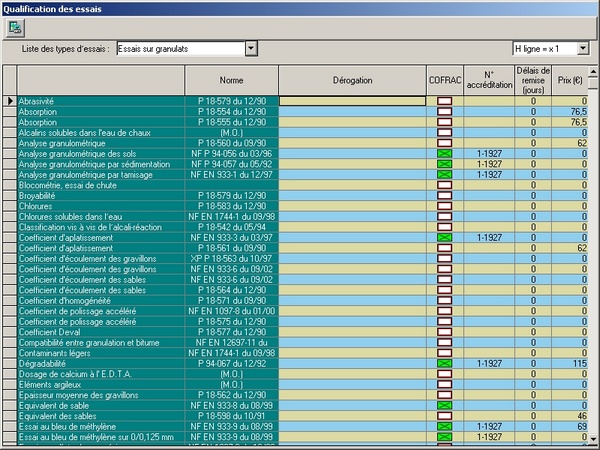Click the row selector arrow beside Abrasivité

click(10, 101)
